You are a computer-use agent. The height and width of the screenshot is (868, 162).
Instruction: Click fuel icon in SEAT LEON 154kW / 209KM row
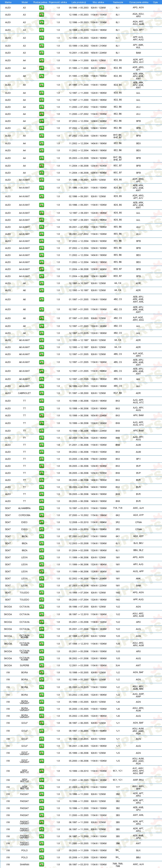(x=41, y=579)
